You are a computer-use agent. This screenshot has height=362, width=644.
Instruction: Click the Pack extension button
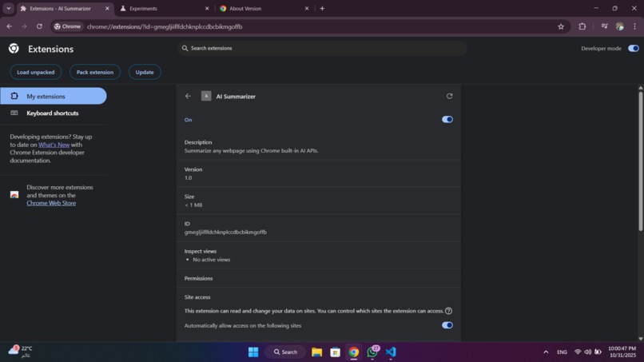95,72
